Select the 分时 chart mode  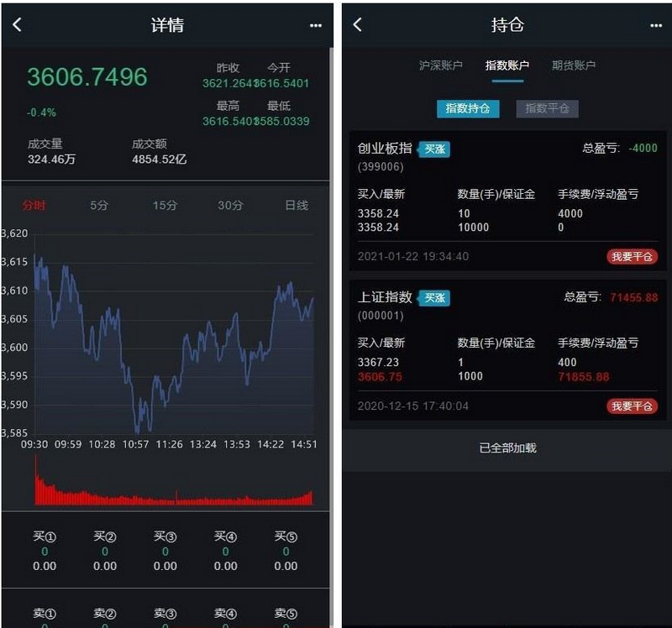[x=34, y=204]
